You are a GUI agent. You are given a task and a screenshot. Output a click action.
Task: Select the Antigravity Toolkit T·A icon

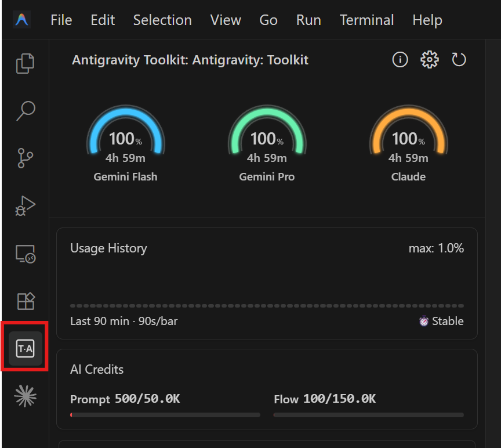coord(26,348)
